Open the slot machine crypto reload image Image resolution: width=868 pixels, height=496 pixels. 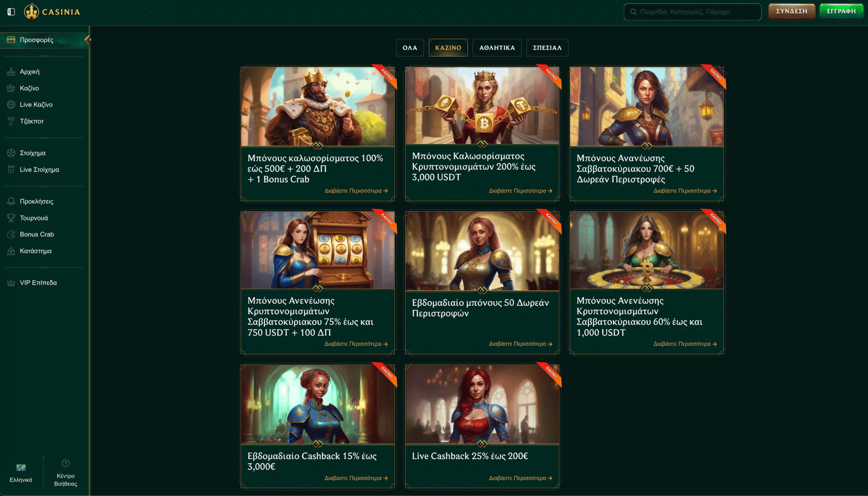point(318,250)
